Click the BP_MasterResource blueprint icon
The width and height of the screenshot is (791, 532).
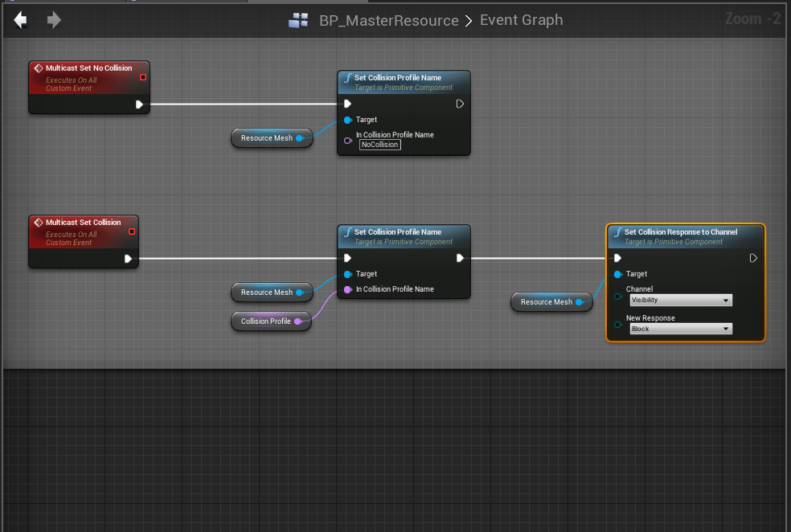[297, 21]
